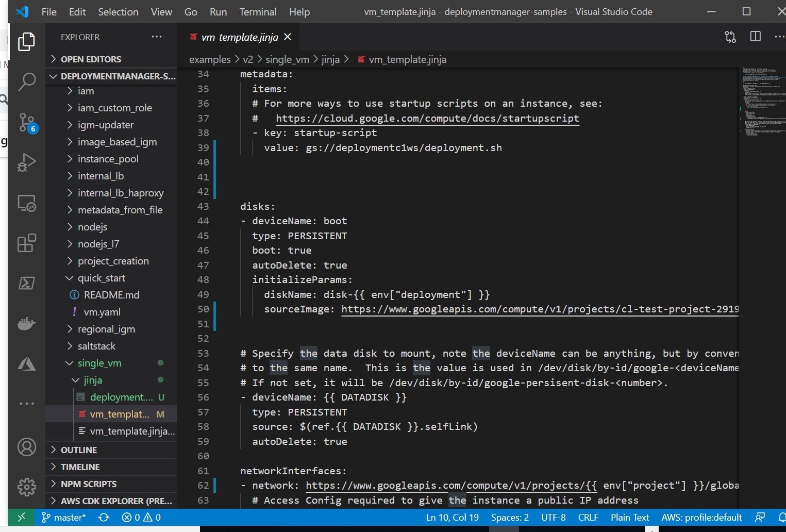This screenshot has height=532, width=786.
Task: Expand the igm-updater folder
Action: [111, 125]
